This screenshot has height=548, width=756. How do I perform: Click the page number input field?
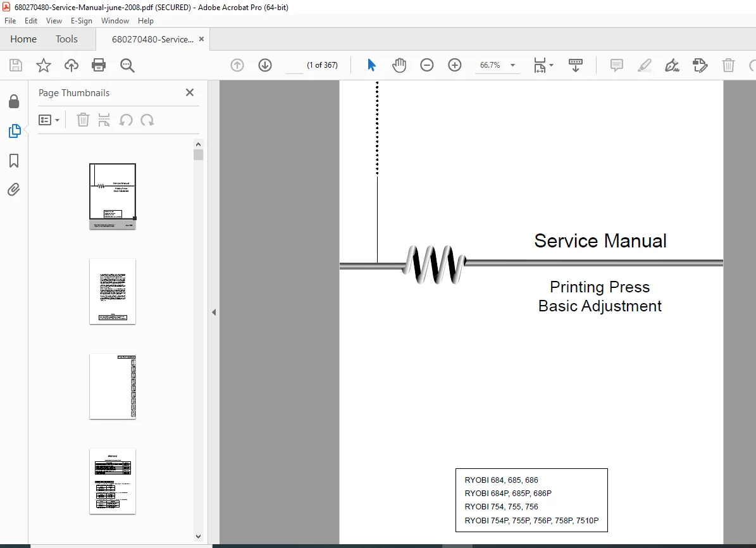tap(294, 65)
